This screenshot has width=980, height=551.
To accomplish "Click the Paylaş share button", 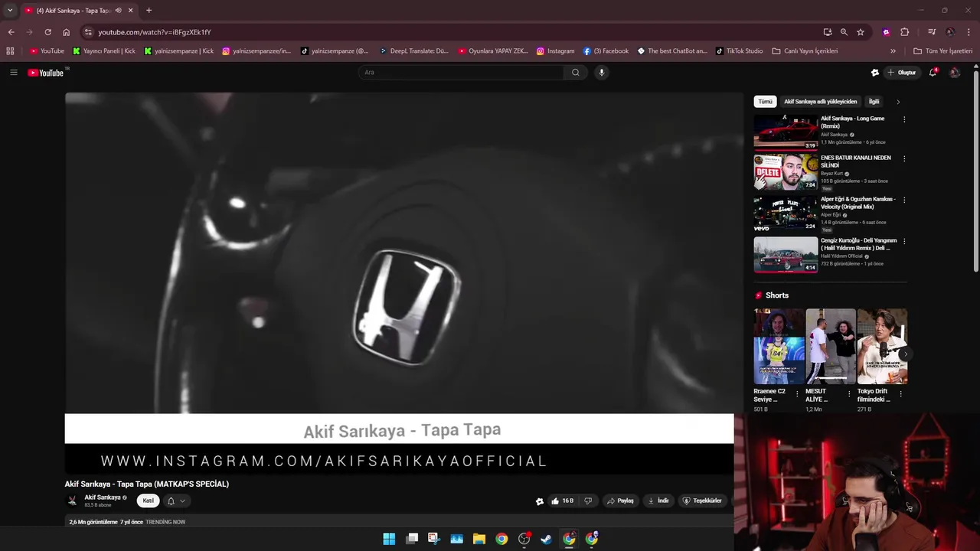I will [620, 501].
